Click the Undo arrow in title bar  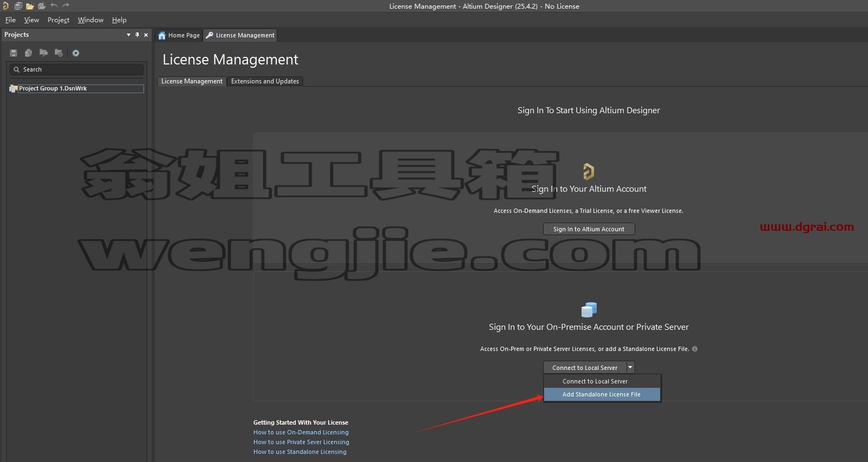click(54, 6)
